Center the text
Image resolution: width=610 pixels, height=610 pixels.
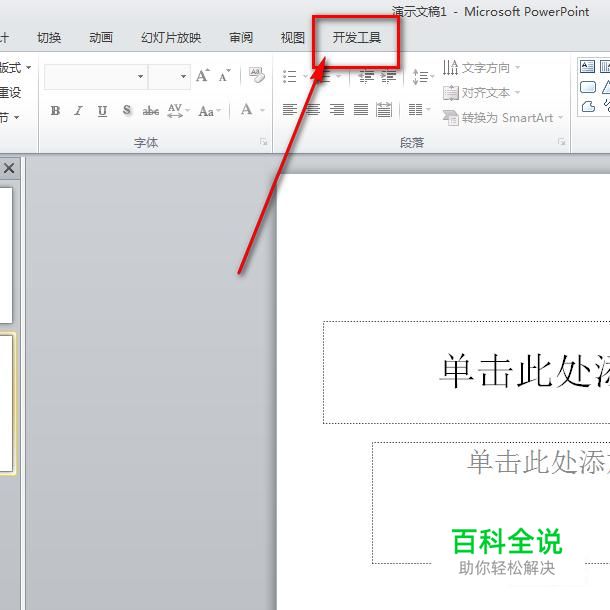[x=314, y=110]
